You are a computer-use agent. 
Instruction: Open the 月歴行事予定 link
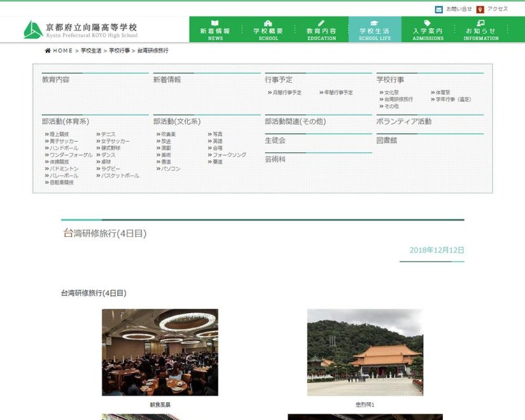pyautogui.click(x=287, y=93)
